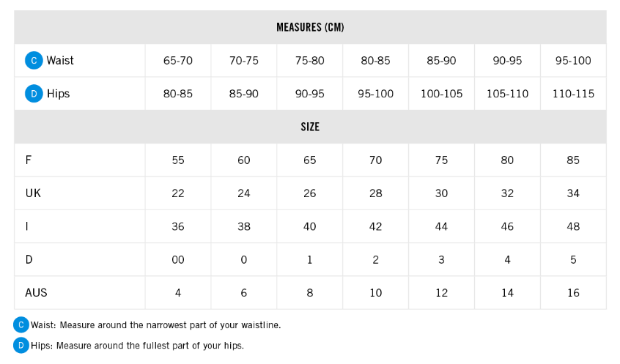
Task: Select the 65-70 waist measurement cell
Action: [178, 61]
